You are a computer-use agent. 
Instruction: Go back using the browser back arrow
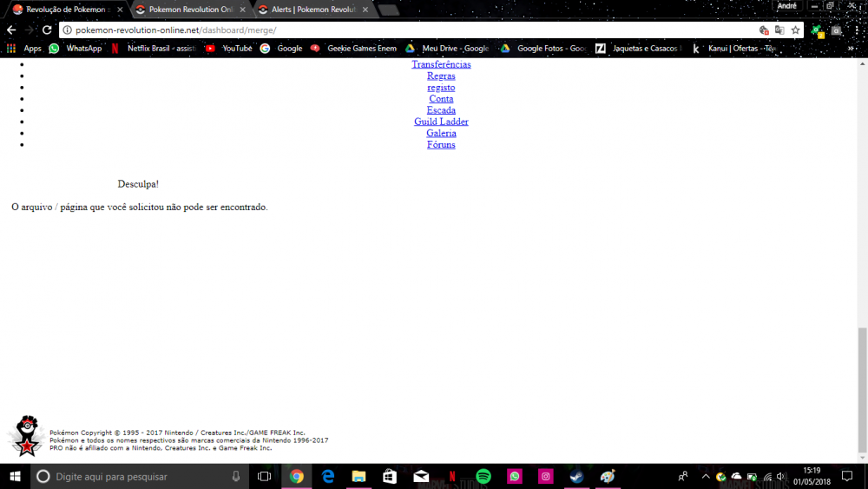click(x=11, y=30)
